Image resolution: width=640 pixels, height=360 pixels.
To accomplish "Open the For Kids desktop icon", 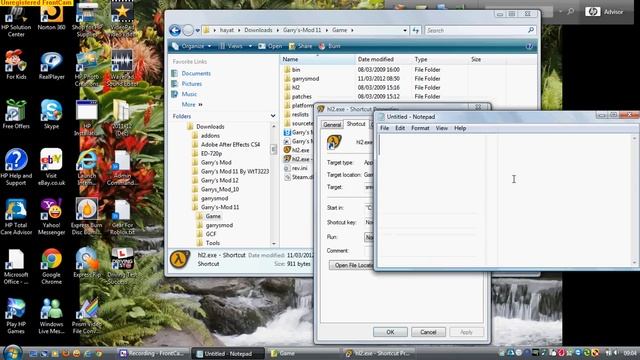I will click(x=16, y=65).
